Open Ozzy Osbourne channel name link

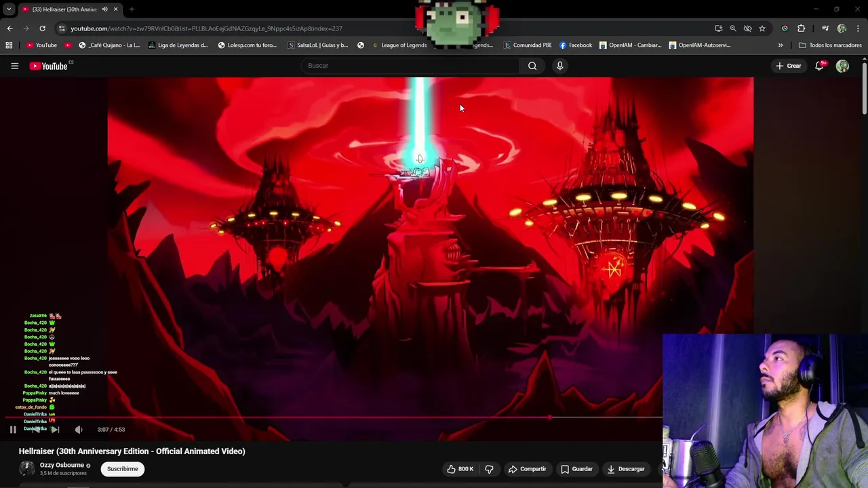click(62, 466)
